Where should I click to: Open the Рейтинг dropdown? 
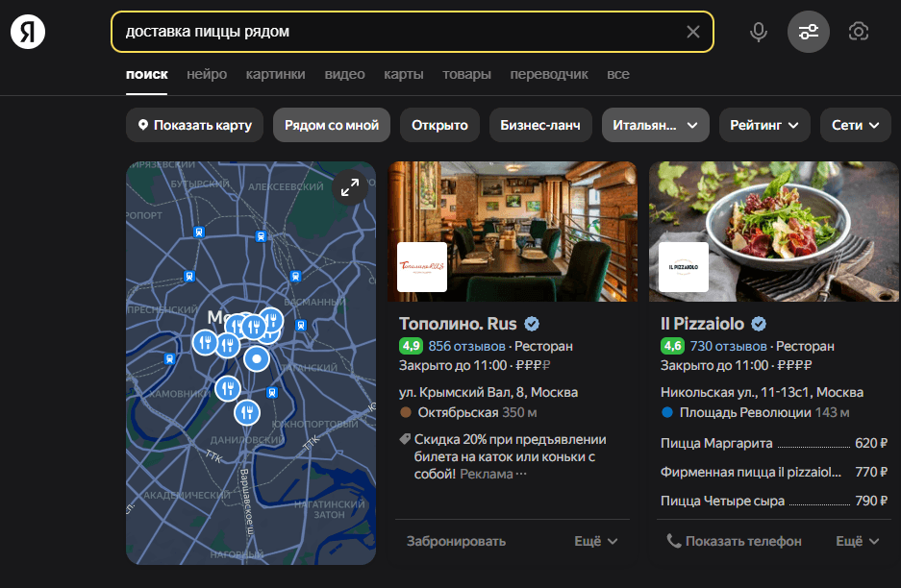pyautogui.click(x=764, y=125)
